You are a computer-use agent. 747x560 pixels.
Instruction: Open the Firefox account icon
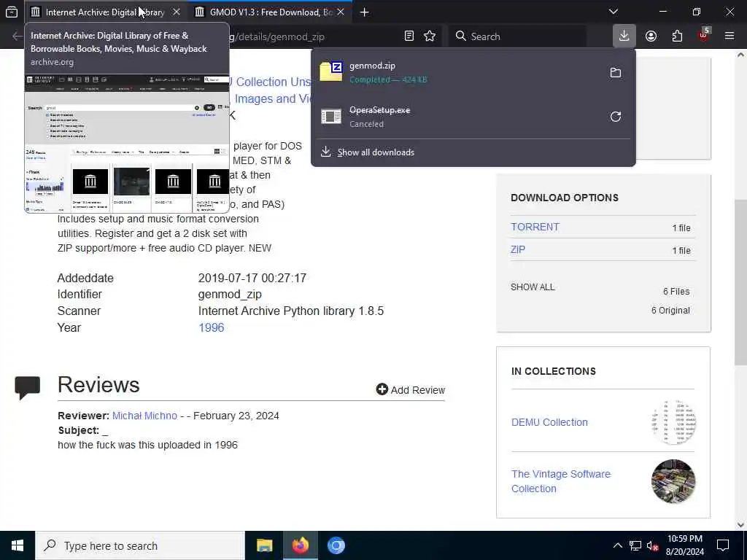651,36
